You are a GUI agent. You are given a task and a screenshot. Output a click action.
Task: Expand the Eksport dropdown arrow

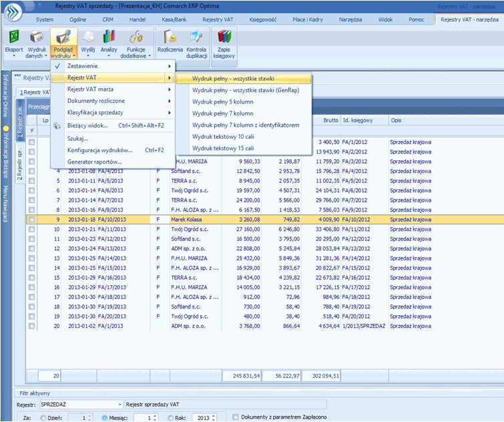pos(14,56)
